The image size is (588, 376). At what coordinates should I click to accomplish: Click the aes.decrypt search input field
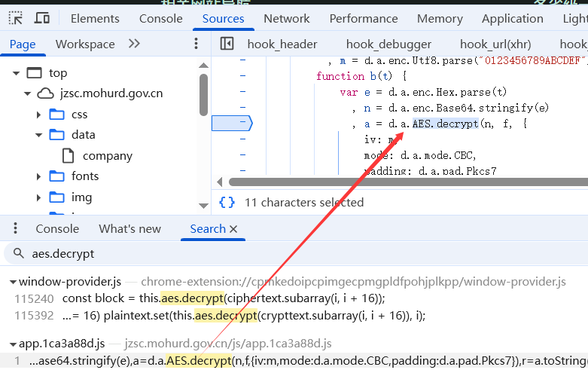tap(301, 253)
